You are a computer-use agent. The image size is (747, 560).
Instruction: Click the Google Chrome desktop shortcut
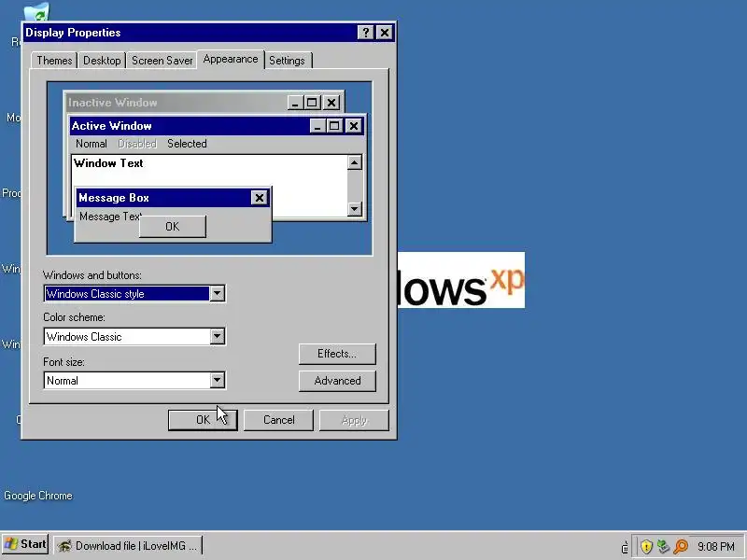tap(38, 496)
